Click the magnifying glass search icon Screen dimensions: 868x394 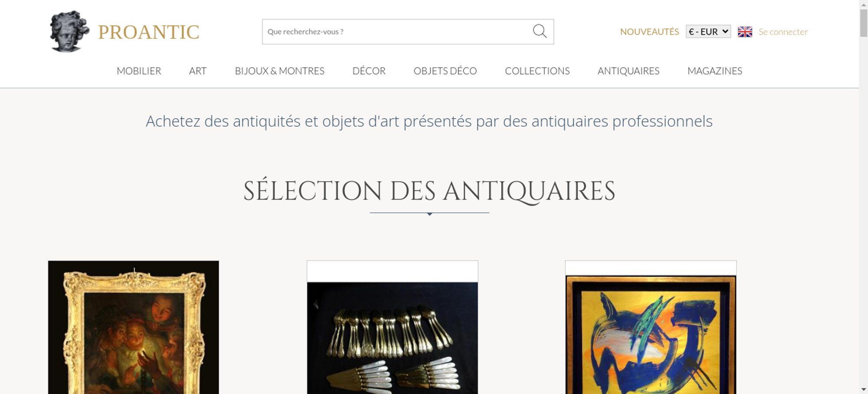pyautogui.click(x=539, y=31)
